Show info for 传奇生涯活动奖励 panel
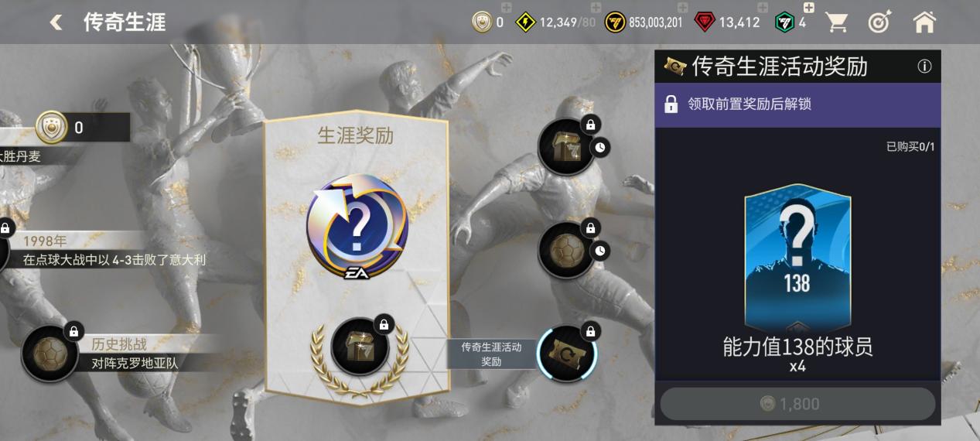 pos(924,67)
